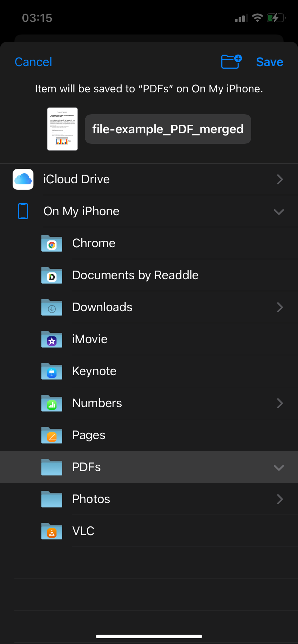Choose the iMovie folder name

(90, 339)
